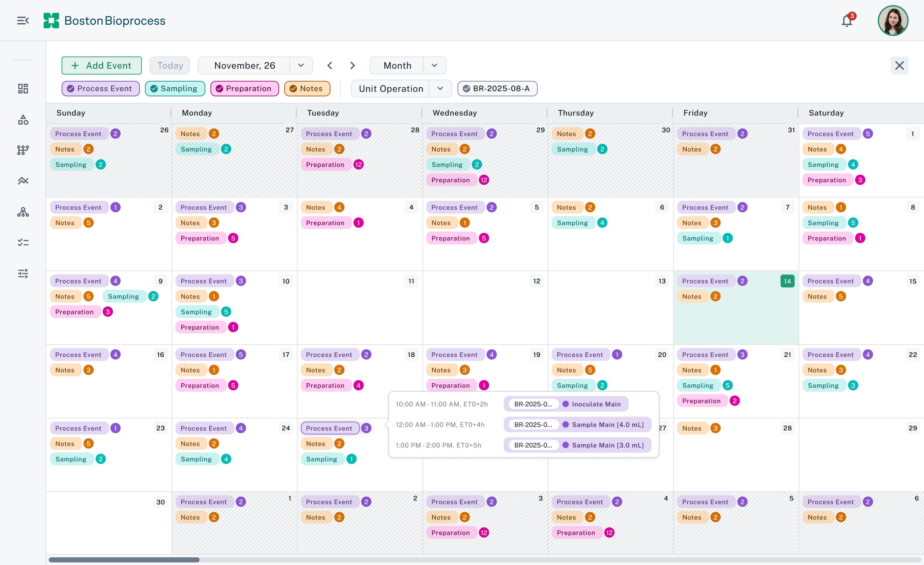Collapse the sidebar with the hamburger icon
This screenshot has height=565, width=924.
22,21
